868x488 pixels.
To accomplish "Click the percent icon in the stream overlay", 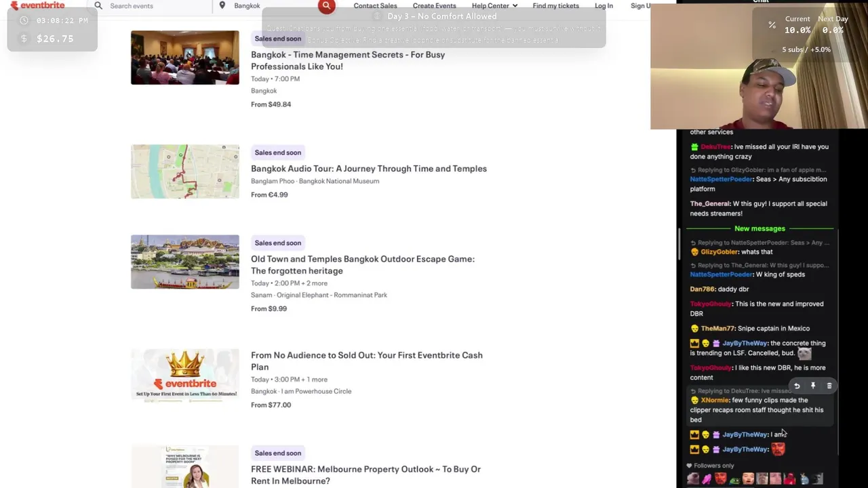I will point(772,25).
